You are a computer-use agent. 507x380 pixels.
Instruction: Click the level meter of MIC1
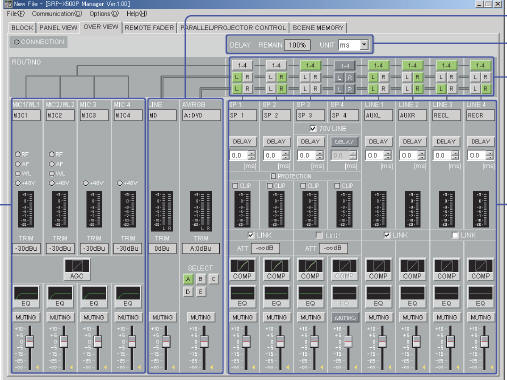[26, 209]
